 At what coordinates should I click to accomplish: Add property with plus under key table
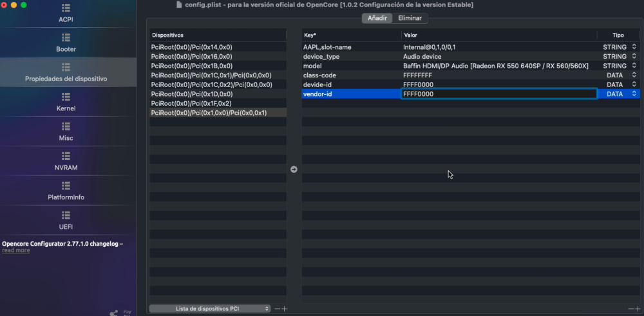[x=638, y=309]
